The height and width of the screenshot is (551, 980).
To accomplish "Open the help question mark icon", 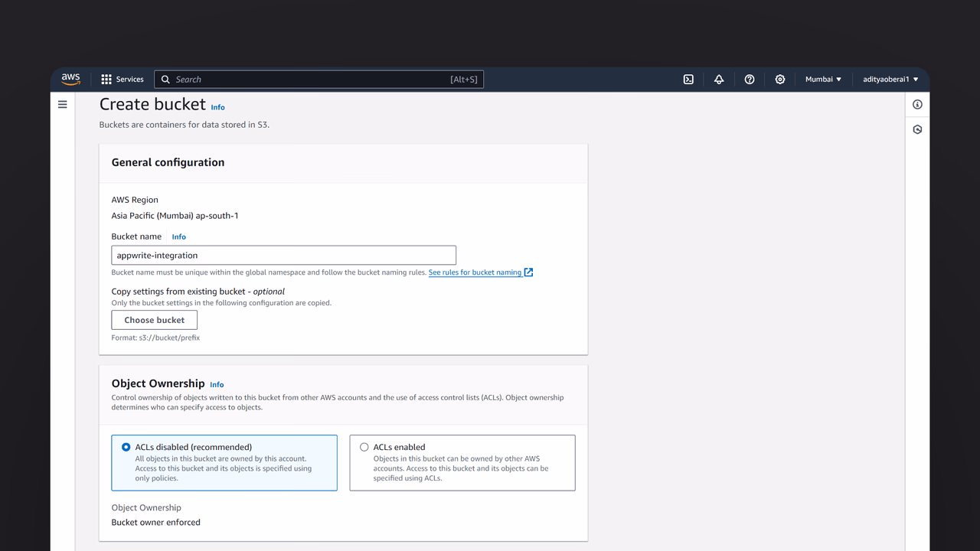I will pos(750,79).
